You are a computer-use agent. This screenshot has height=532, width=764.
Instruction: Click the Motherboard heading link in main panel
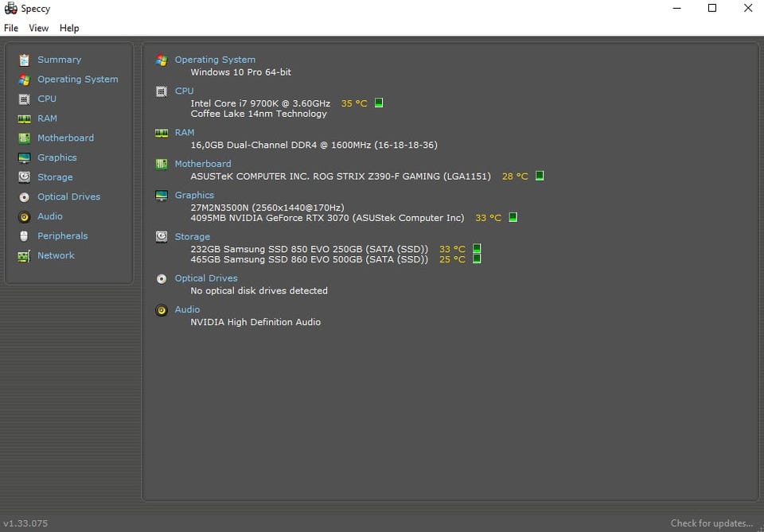tap(203, 164)
